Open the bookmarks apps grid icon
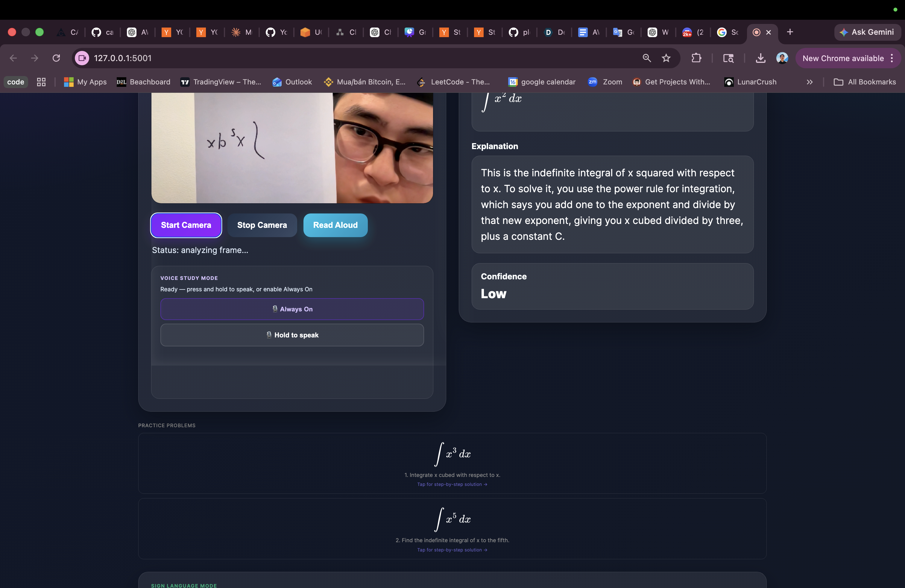This screenshot has width=905, height=588. (41, 82)
